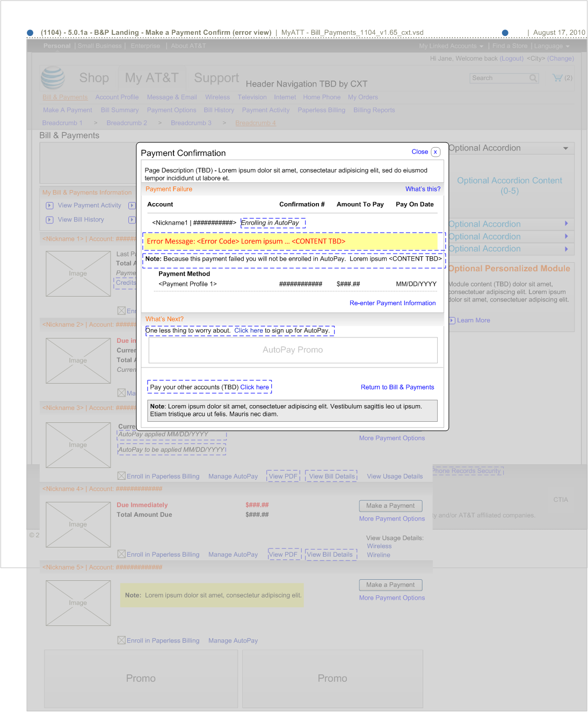
Task: Click the left bottom Promo box
Action: click(x=141, y=679)
